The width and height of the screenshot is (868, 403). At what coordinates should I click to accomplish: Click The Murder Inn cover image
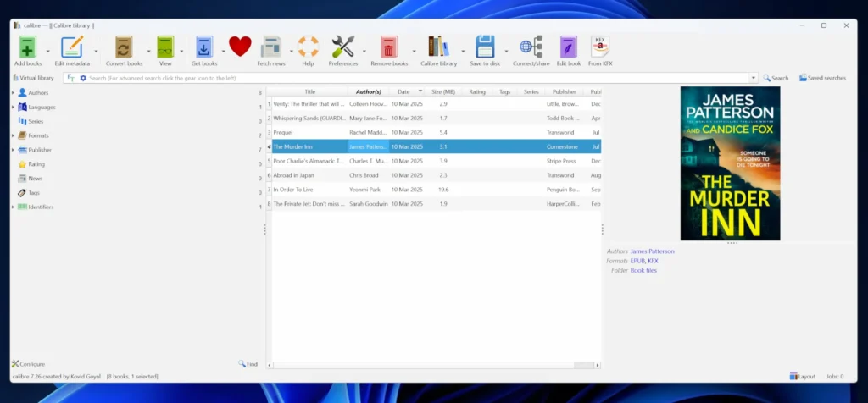click(730, 163)
